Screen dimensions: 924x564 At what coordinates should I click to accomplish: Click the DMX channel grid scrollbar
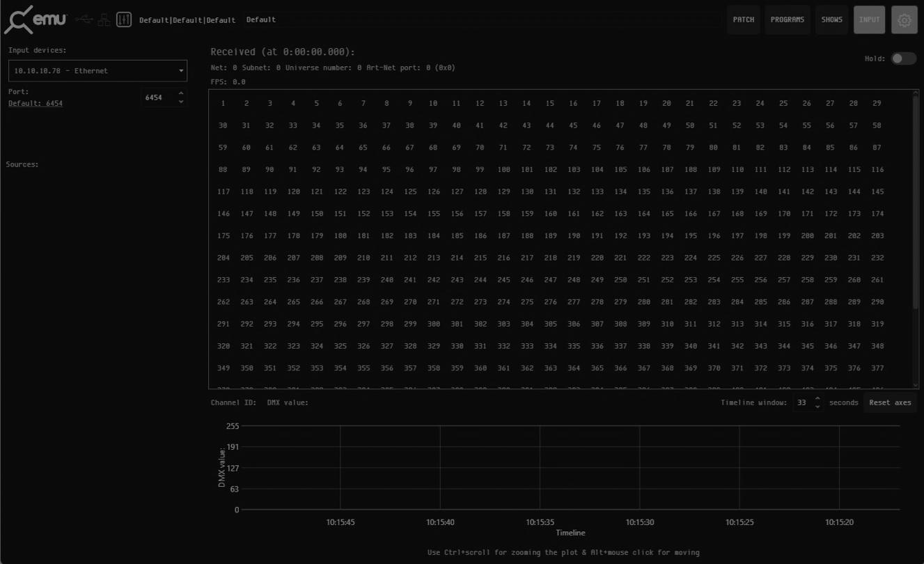click(916, 202)
